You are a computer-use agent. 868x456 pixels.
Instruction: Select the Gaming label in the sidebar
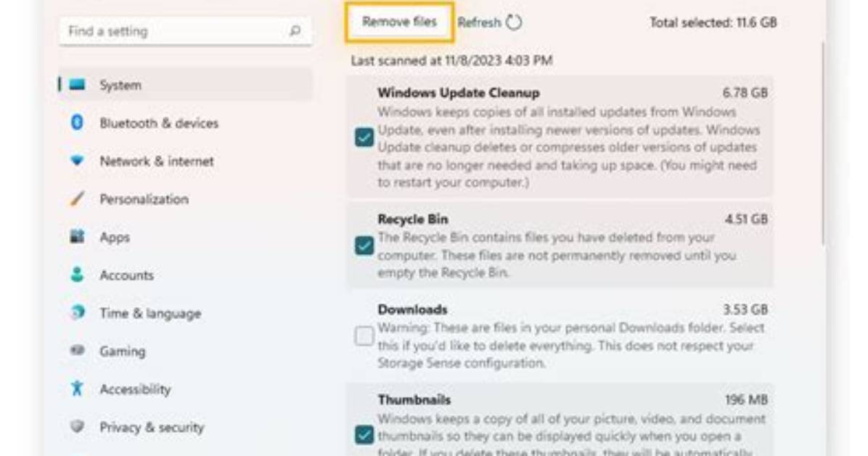click(x=123, y=351)
